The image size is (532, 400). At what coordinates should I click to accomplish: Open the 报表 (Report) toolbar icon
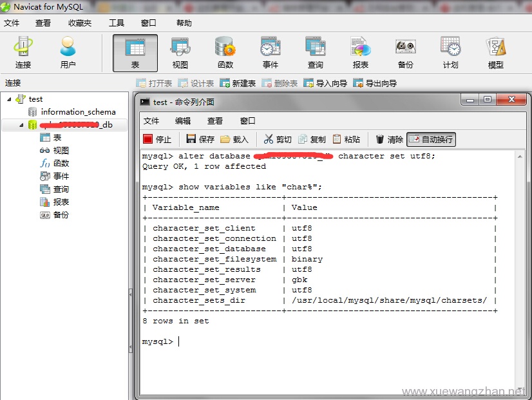coord(360,52)
